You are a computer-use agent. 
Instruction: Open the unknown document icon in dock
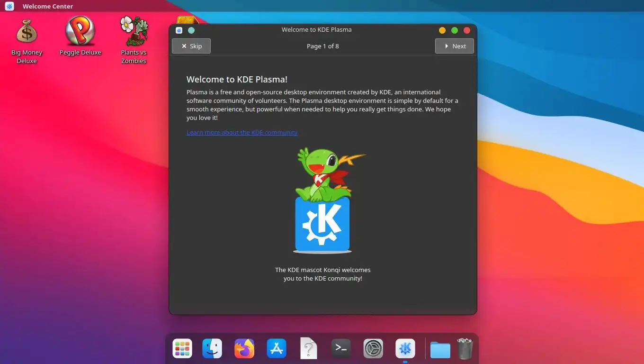pos(309,349)
